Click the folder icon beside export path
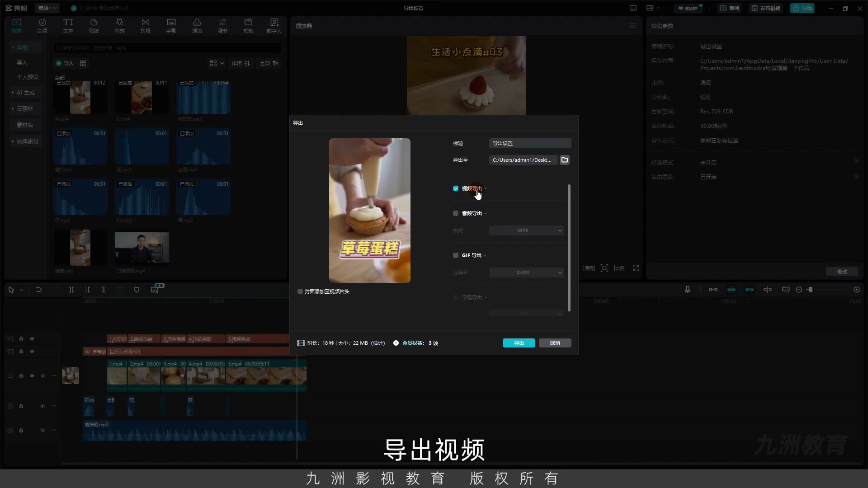The height and width of the screenshot is (488, 868). (565, 160)
